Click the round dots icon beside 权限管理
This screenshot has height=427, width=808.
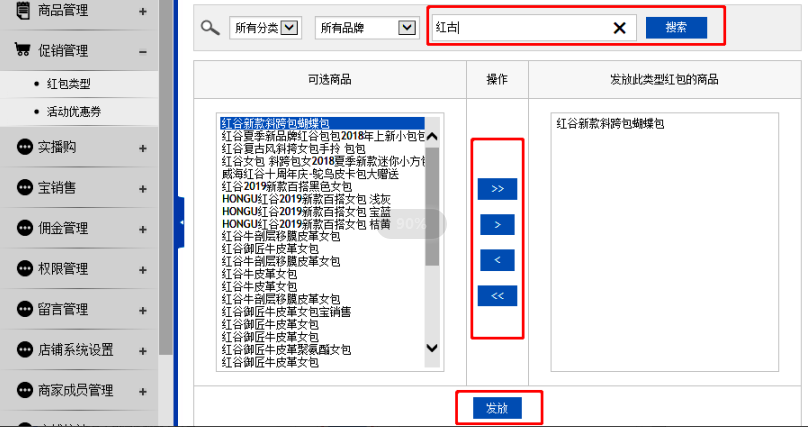coord(25,269)
